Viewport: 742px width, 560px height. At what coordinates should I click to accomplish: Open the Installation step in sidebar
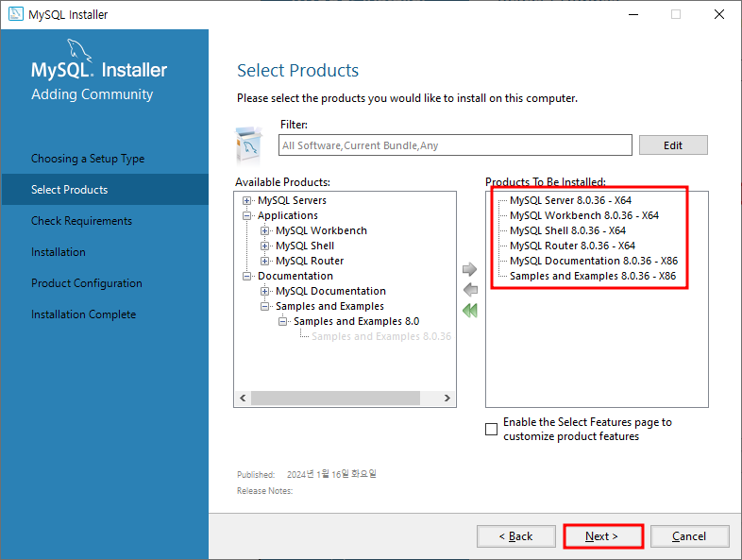59,252
